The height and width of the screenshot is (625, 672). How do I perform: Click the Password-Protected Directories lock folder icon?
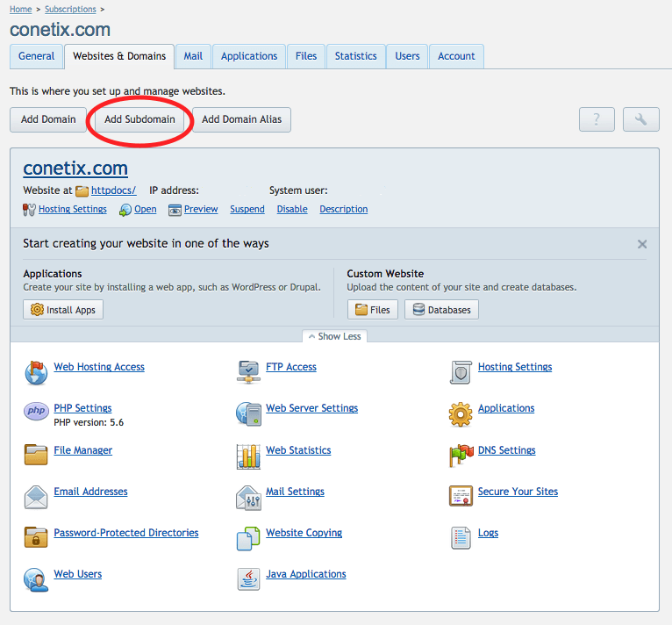tap(36, 537)
